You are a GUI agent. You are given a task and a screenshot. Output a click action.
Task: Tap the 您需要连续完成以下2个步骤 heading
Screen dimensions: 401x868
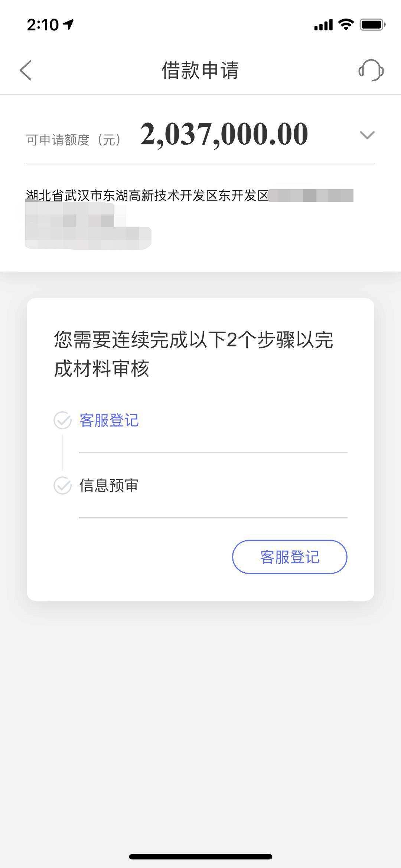[193, 354]
